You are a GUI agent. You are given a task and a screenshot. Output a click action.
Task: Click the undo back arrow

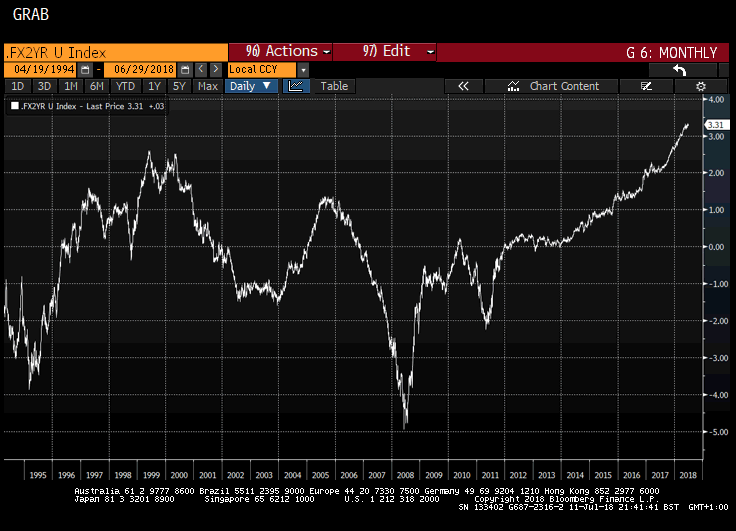click(x=680, y=70)
